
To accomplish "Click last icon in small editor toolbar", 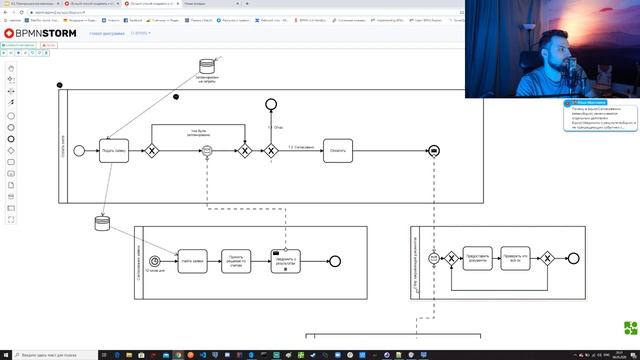I will point(46,53).
